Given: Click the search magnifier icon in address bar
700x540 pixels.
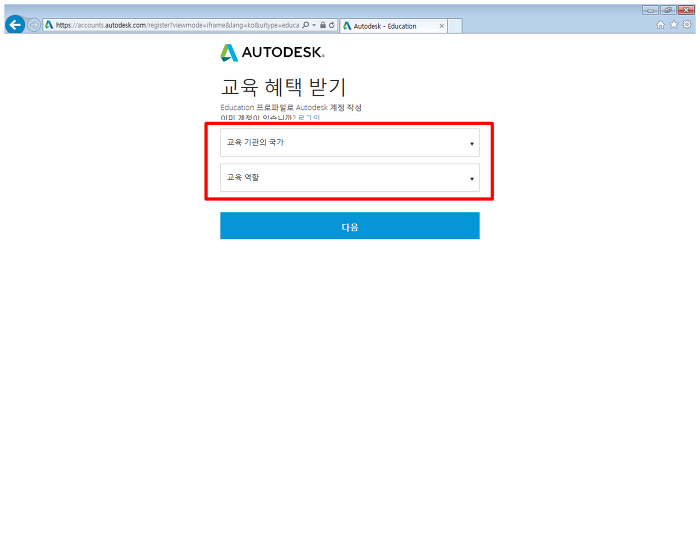Looking at the screenshot, I should click(x=305, y=25).
